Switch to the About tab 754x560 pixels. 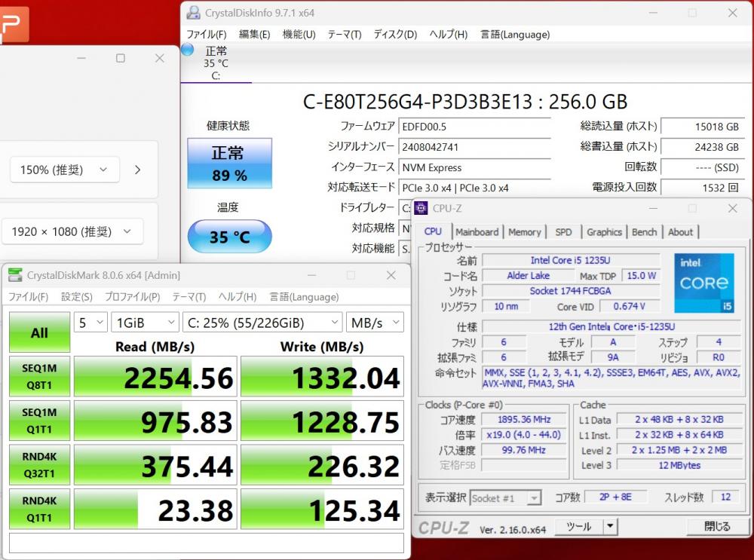(x=680, y=232)
